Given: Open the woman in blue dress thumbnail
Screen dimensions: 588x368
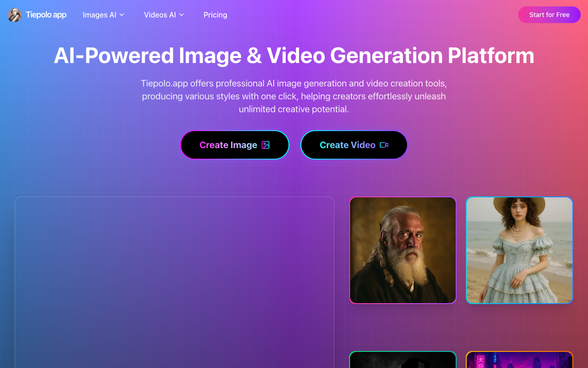Looking at the screenshot, I should tap(520, 250).
